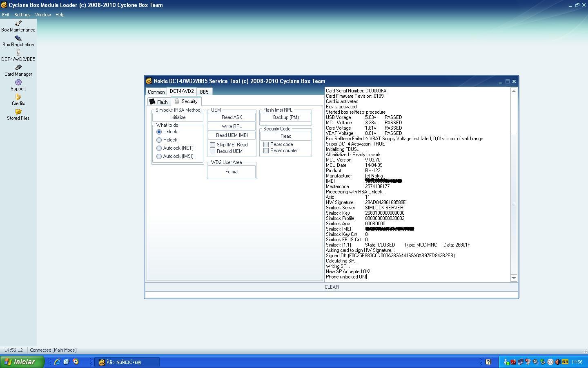This screenshot has height=368, width=588.
Task: Click the Simlocks Initialize button
Action: [x=178, y=117]
